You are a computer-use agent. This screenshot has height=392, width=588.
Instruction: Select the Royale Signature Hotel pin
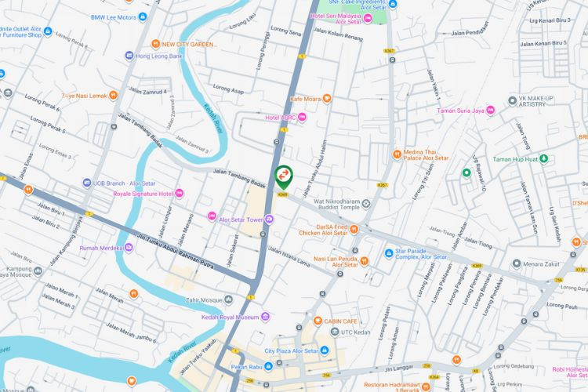(180, 193)
